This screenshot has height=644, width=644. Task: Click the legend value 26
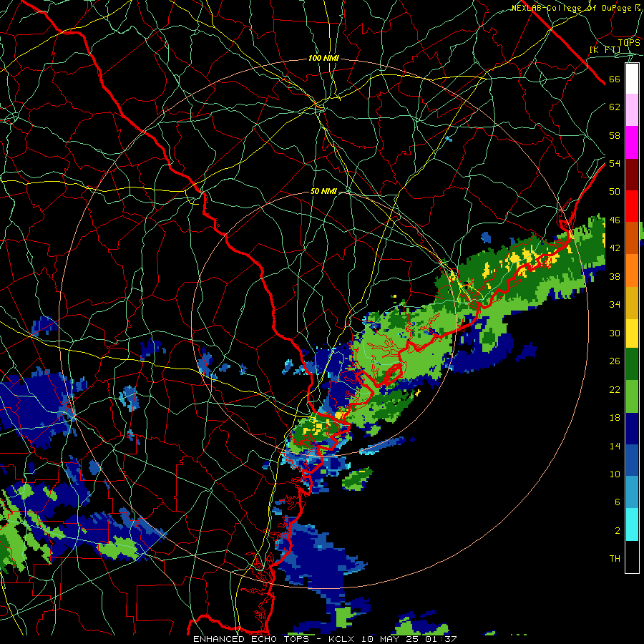[x=615, y=361]
